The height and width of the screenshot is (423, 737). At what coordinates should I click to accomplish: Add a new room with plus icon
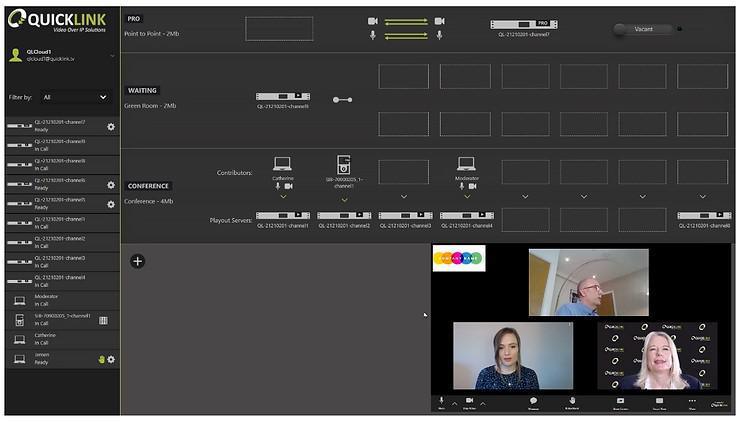pyautogui.click(x=138, y=261)
